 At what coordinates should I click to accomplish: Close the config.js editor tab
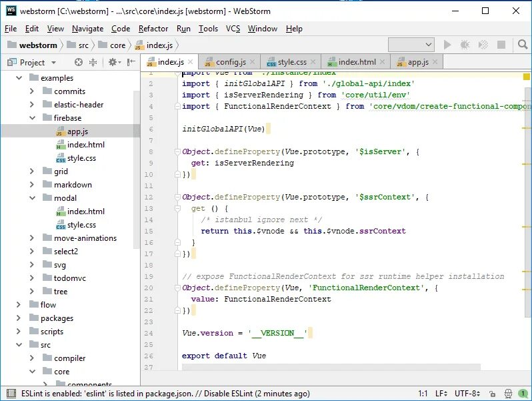point(253,62)
